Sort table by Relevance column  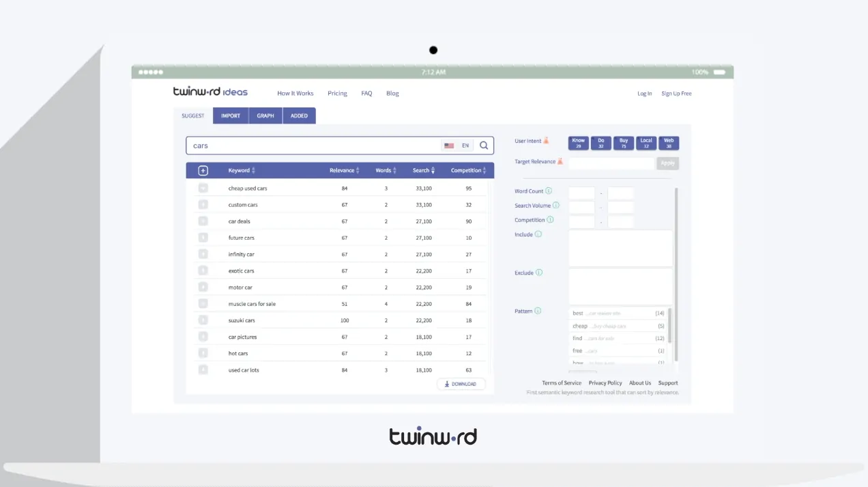345,171
